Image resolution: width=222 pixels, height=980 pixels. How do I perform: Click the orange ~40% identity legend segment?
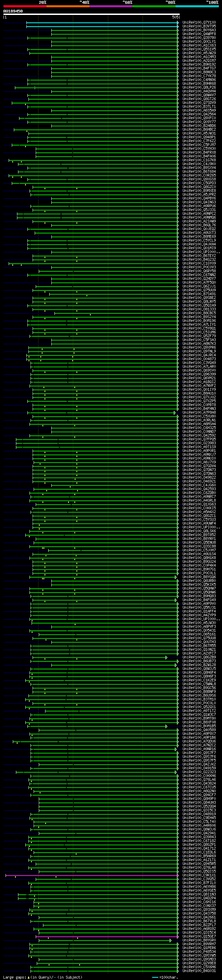[x=68, y=6]
